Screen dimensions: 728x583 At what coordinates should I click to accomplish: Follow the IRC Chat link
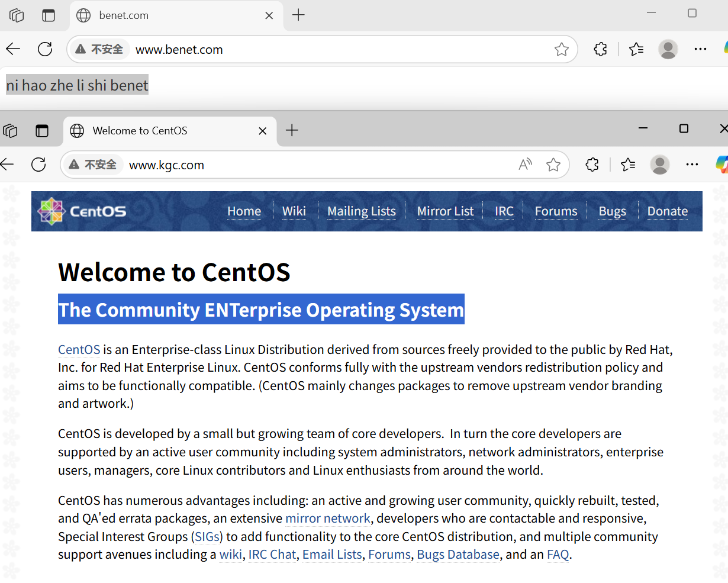click(272, 555)
